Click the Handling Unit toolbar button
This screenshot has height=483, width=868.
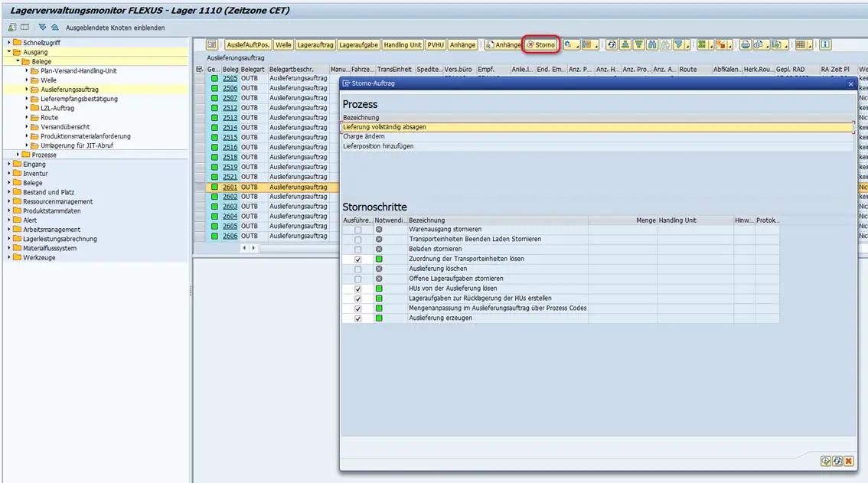(403, 45)
